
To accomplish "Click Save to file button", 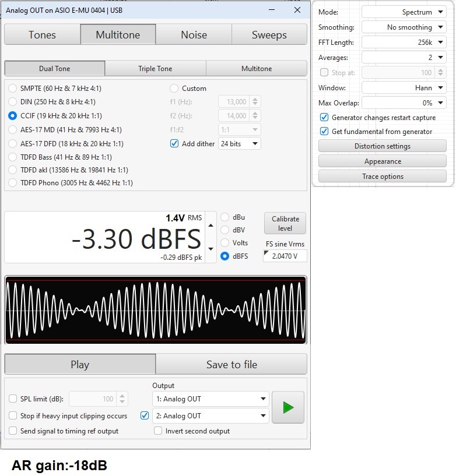I will (x=231, y=364).
